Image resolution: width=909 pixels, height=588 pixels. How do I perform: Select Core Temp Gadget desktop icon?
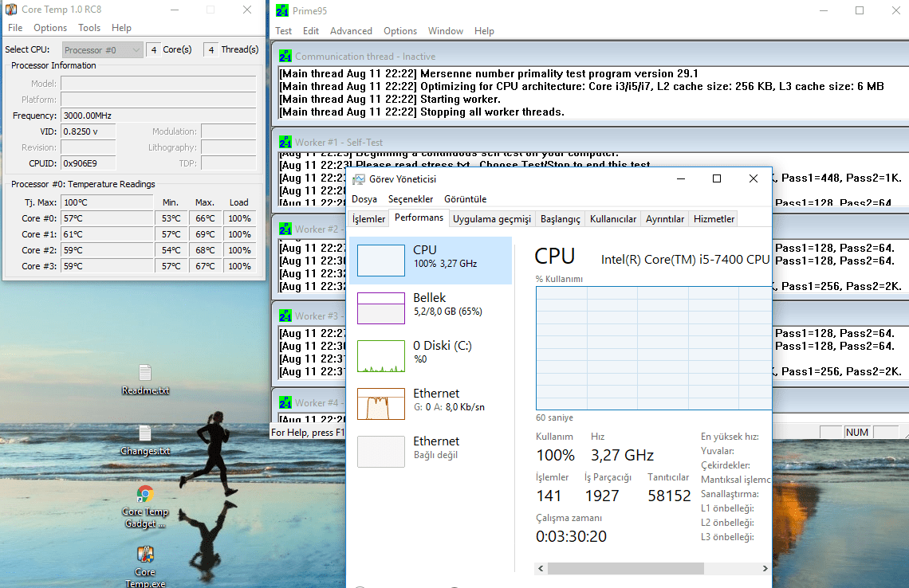[145, 507]
